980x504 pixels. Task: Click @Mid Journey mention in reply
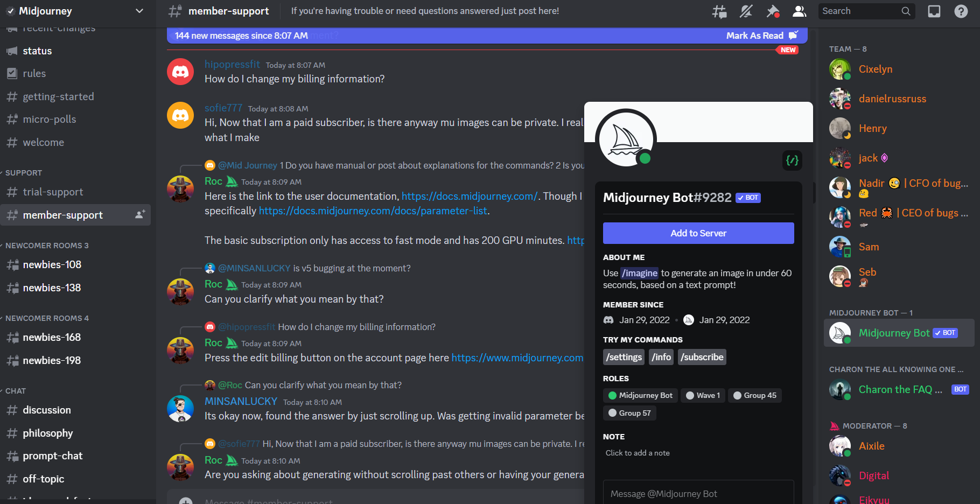(248, 165)
